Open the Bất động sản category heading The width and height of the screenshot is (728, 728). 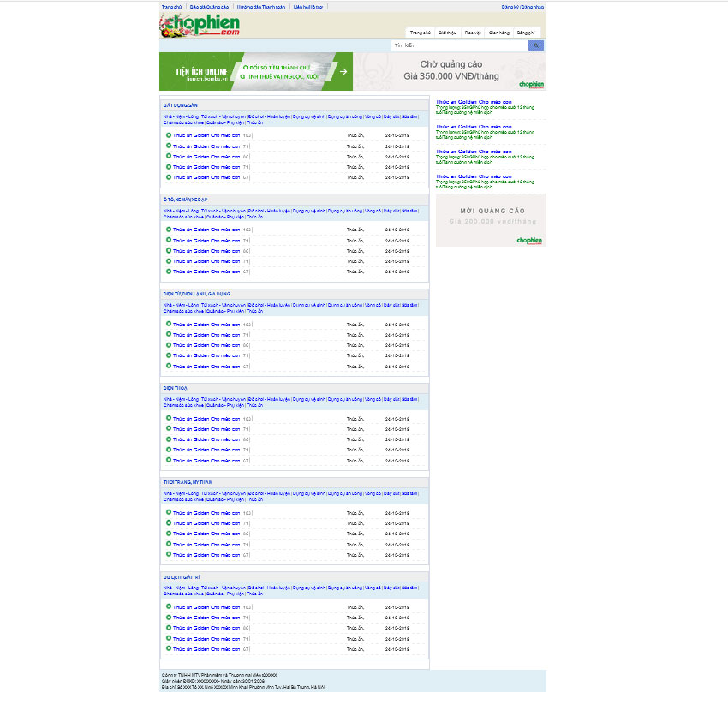[181, 105]
